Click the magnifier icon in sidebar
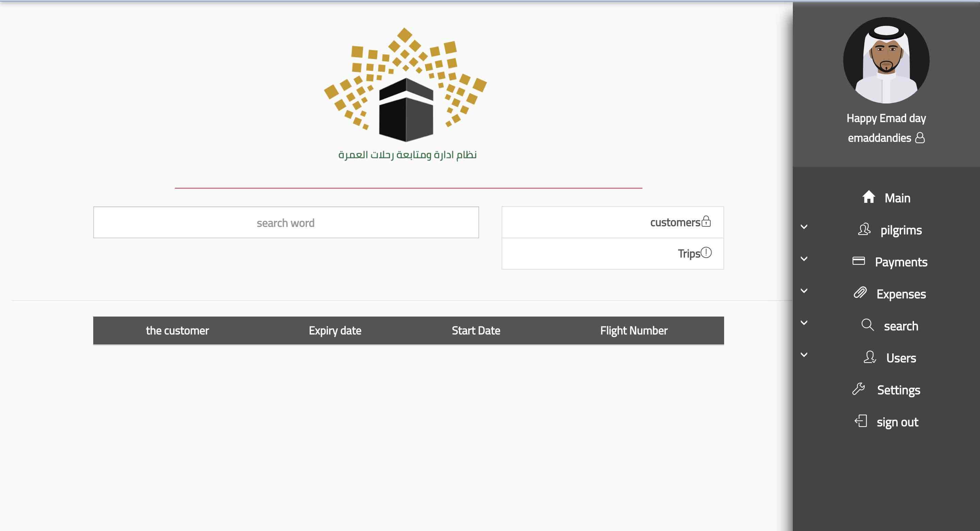Image resolution: width=980 pixels, height=531 pixels. 867,325
